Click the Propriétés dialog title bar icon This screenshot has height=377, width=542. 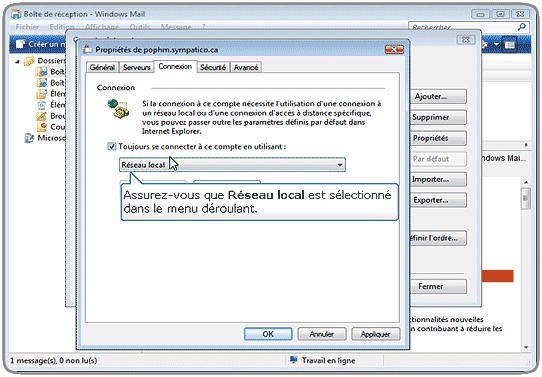click(x=87, y=49)
